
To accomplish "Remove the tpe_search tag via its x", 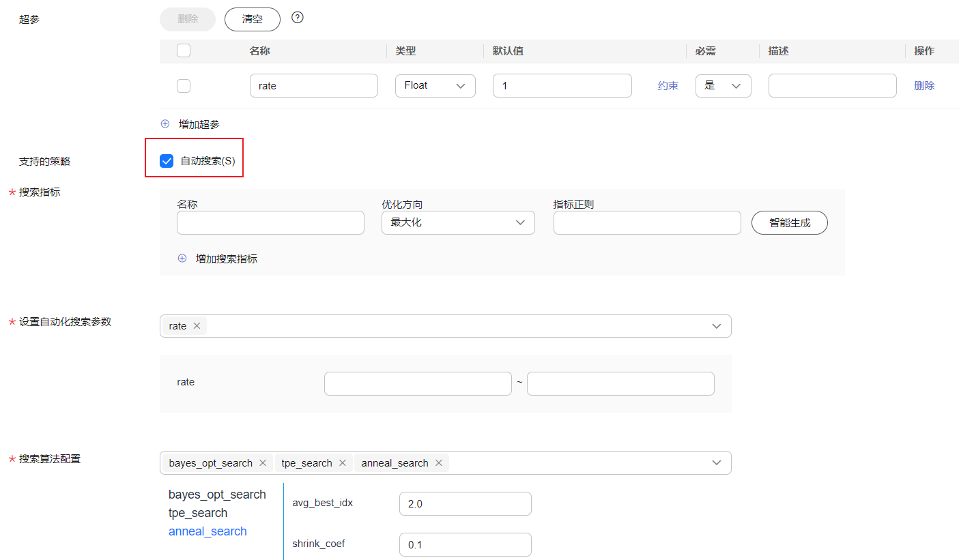I will 342,463.
